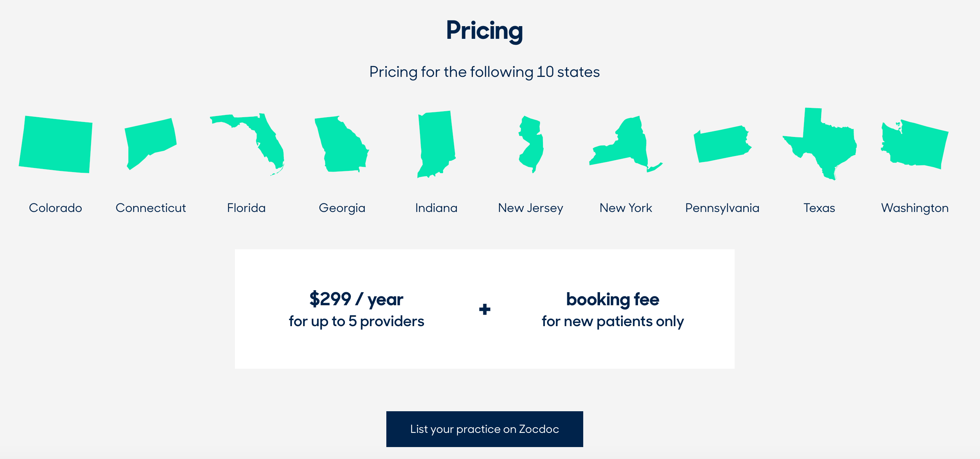Click the Texas text label
The height and width of the screenshot is (459, 980).
[819, 208]
